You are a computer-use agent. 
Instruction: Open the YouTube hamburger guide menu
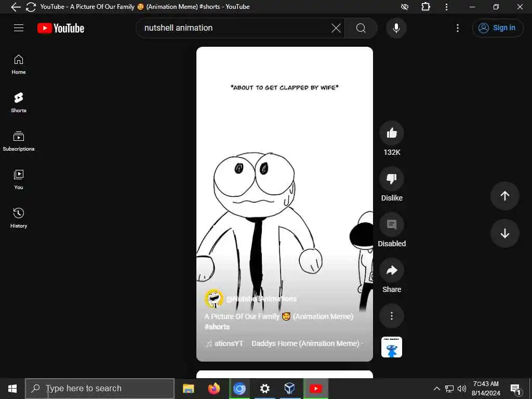(x=19, y=28)
